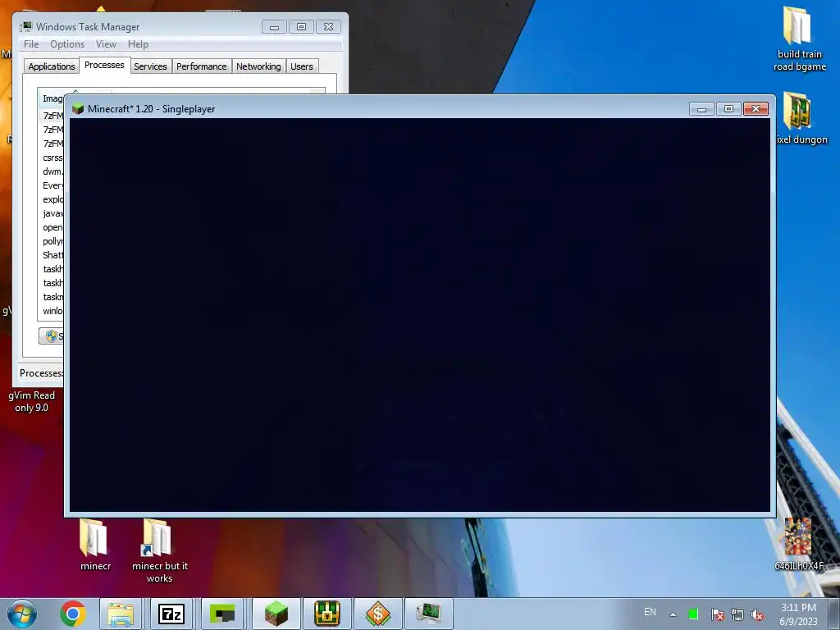Switch to the green-black app taskbar button

tap(222, 614)
